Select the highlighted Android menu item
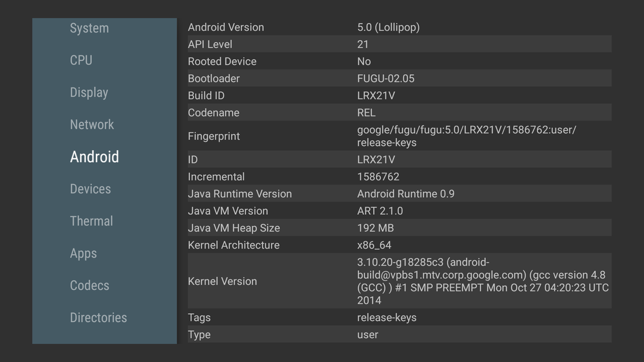Image resolution: width=644 pixels, height=362 pixels. pyautogui.click(x=94, y=157)
